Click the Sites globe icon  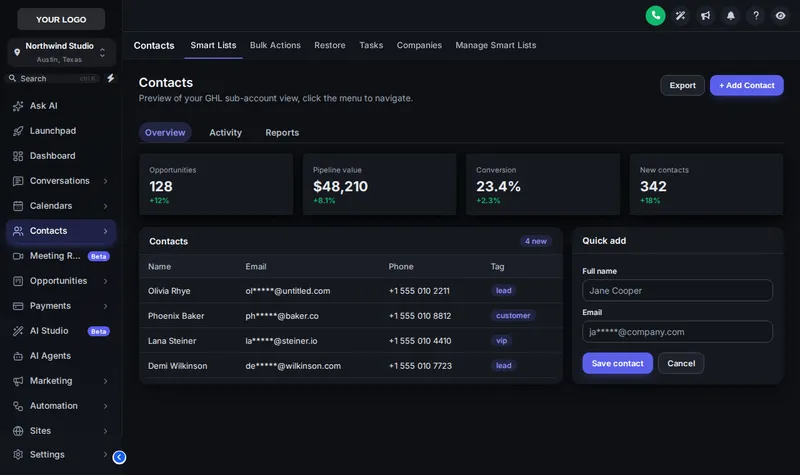(x=18, y=431)
